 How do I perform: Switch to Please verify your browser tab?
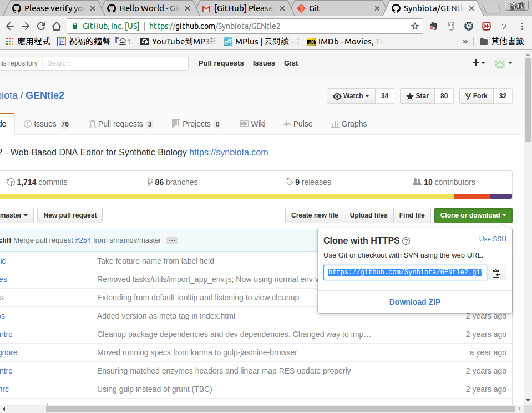click(54, 8)
